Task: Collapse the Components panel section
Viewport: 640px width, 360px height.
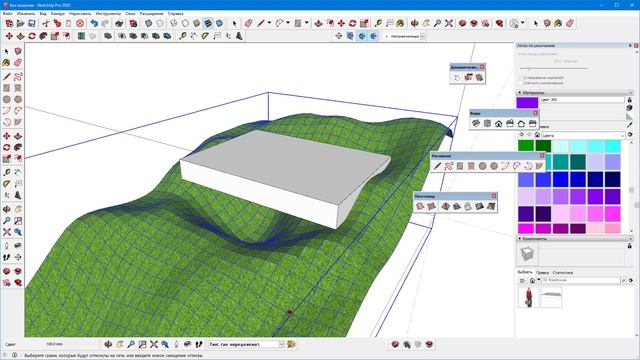Action: pyautogui.click(x=520, y=238)
